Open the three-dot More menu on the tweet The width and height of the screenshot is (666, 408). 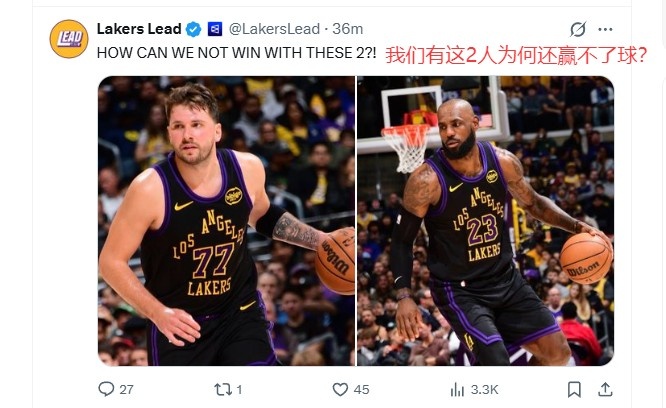(x=605, y=29)
